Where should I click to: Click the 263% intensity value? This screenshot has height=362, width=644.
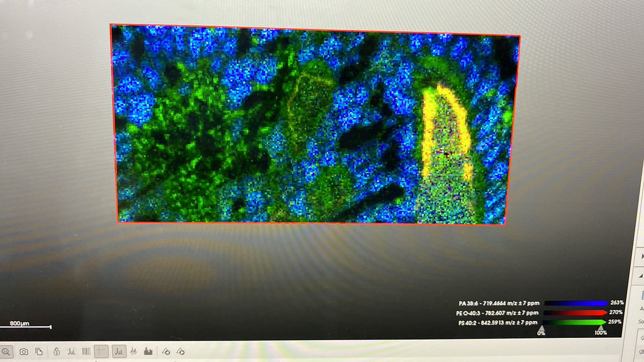617,302
